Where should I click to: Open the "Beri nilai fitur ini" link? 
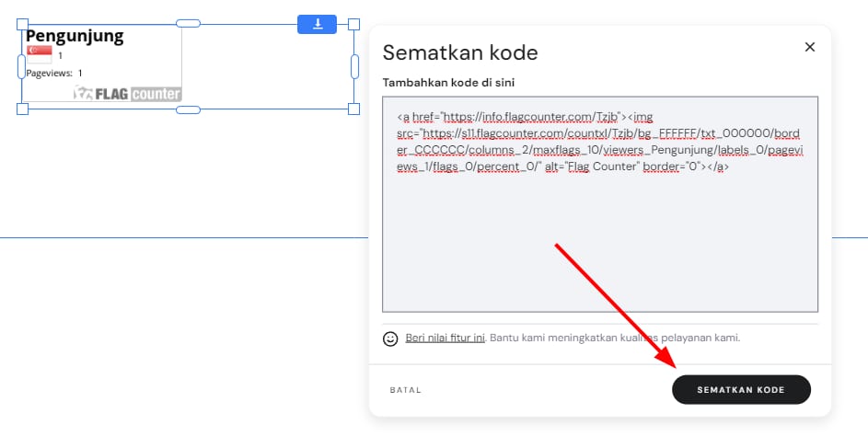click(x=446, y=338)
